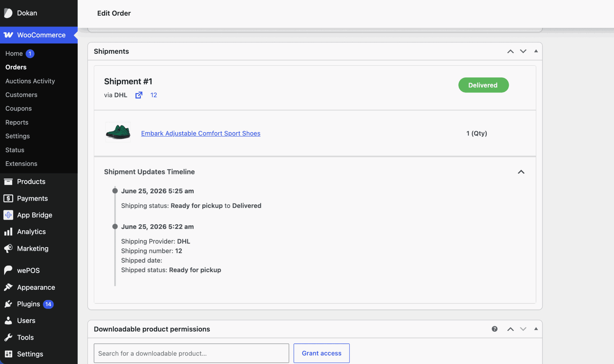Open the Analytics menu label
Viewport: 614px width, 364px height.
[31, 232]
